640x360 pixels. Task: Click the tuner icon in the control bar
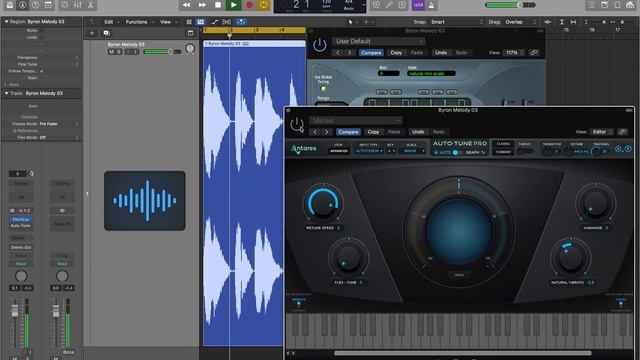(x=389, y=5)
